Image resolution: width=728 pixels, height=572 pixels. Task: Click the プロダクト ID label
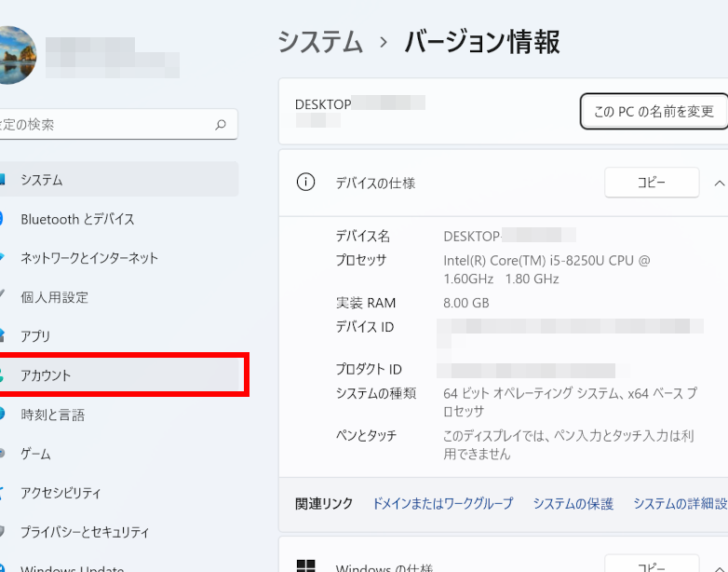pos(369,369)
